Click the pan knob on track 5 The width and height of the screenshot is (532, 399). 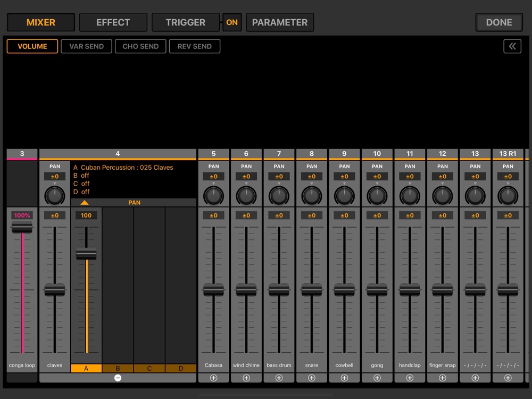213,195
